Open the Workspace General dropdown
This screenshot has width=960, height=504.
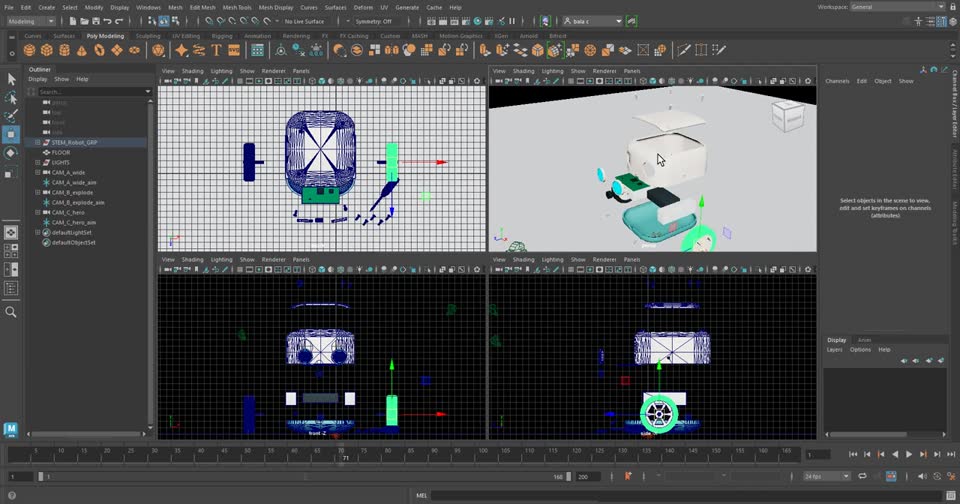[898, 7]
